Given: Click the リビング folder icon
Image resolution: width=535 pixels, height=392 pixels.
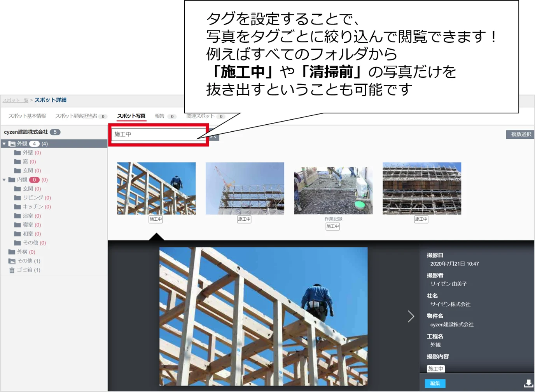Looking at the screenshot, I should [17, 198].
